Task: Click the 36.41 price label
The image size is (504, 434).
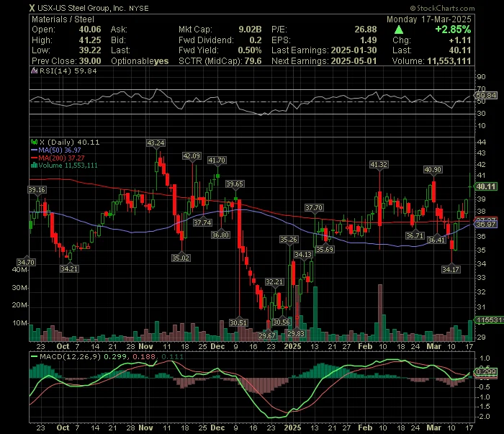Action: [436, 240]
